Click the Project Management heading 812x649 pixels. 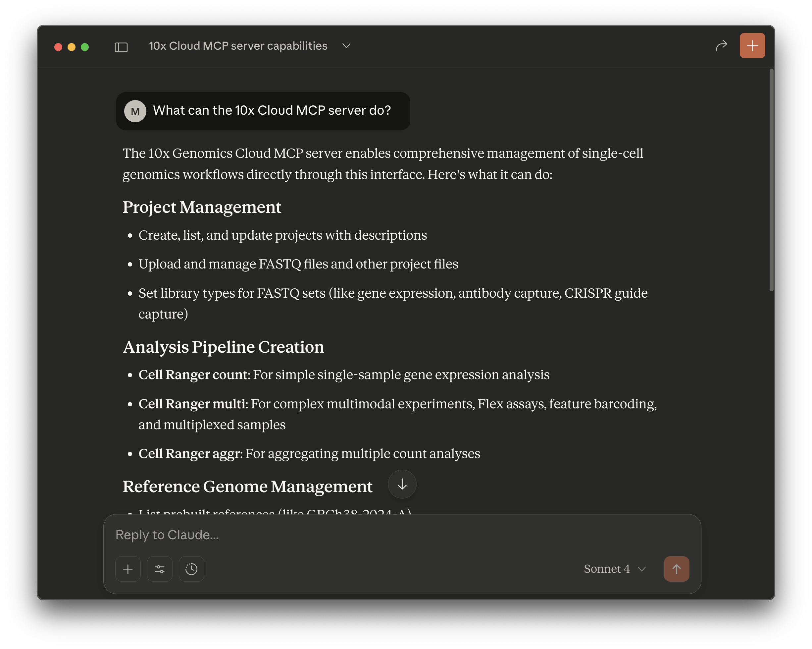(202, 207)
